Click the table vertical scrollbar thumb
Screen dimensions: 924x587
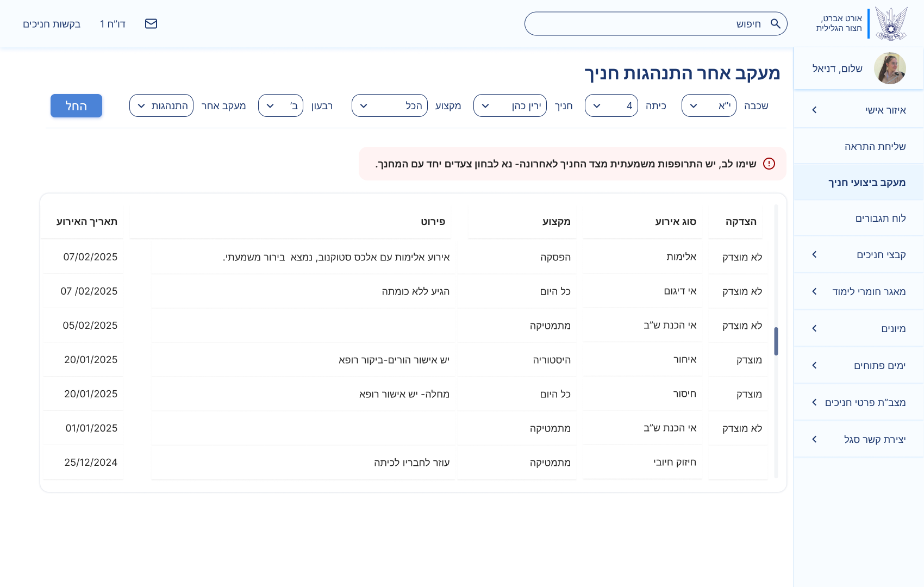click(776, 341)
